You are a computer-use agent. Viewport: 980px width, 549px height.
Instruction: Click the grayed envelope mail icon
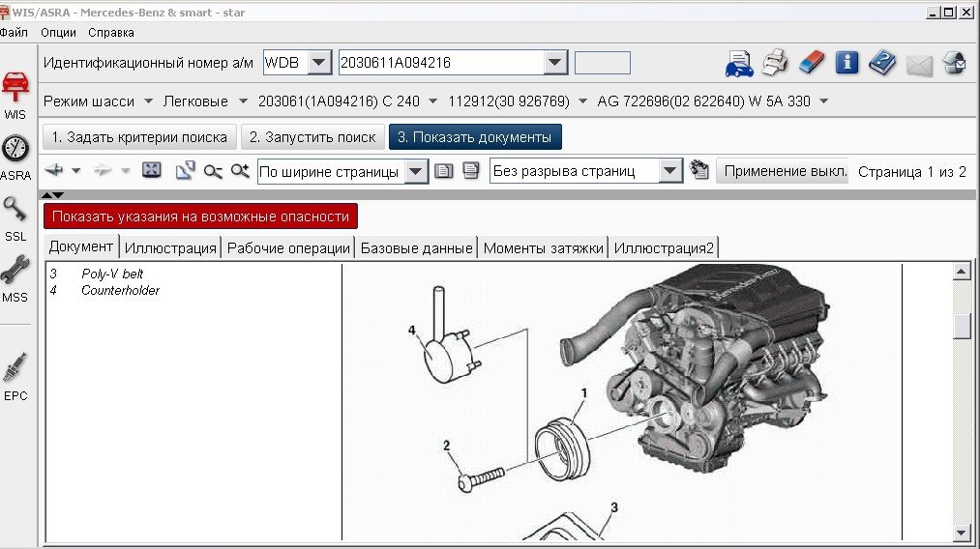tap(919, 65)
